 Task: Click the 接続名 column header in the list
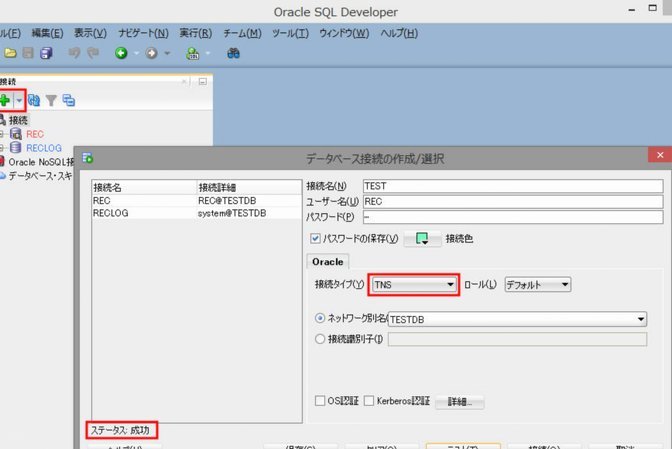144,187
